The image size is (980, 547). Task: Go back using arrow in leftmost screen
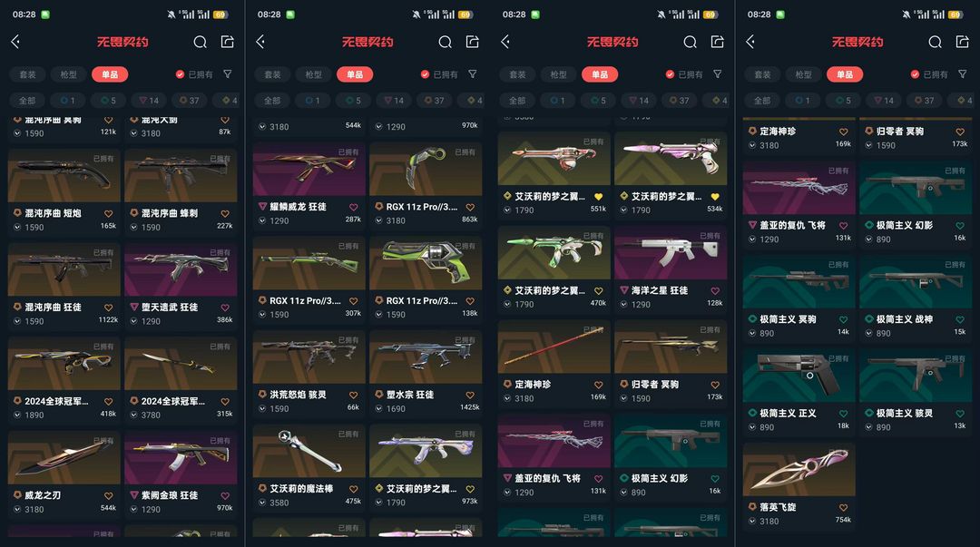click(x=15, y=42)
